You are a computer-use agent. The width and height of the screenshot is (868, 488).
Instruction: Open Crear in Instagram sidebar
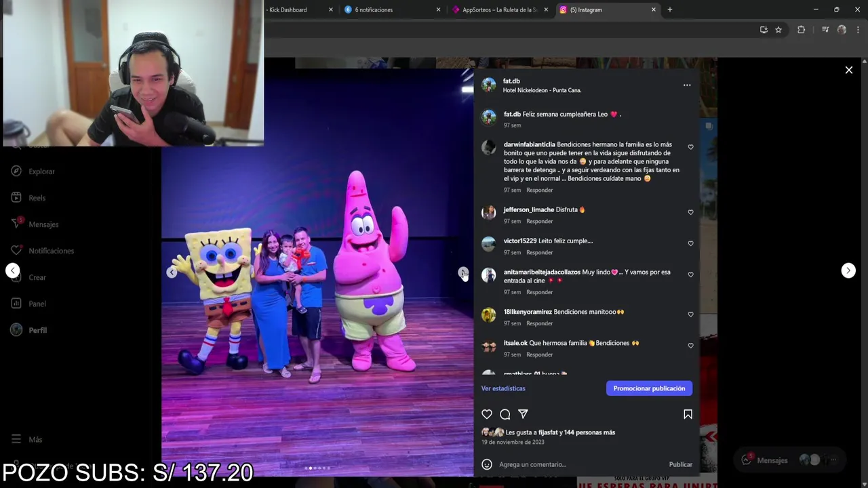29,277
